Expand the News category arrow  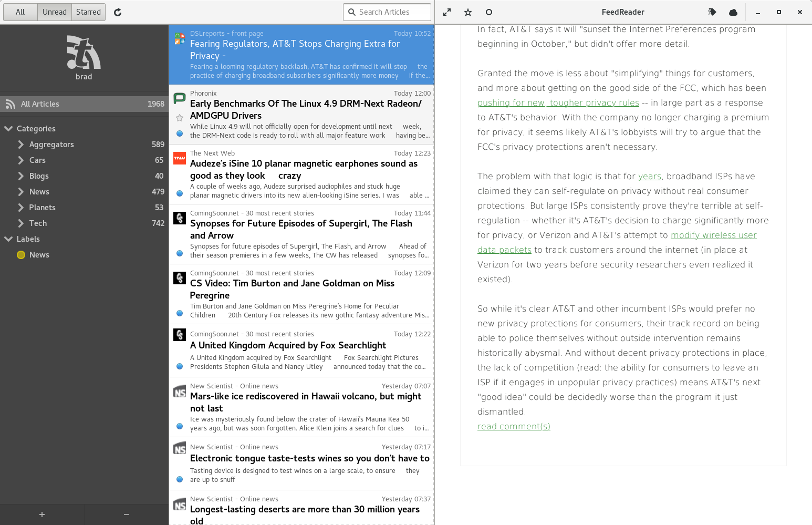tap(21, 192)
